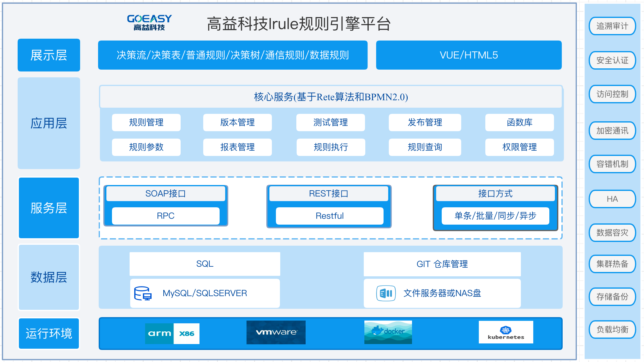Screen dimensions: 644x362
Task: Enable 负载均衡 in the right panel
Action: click(x=612, y=329)
